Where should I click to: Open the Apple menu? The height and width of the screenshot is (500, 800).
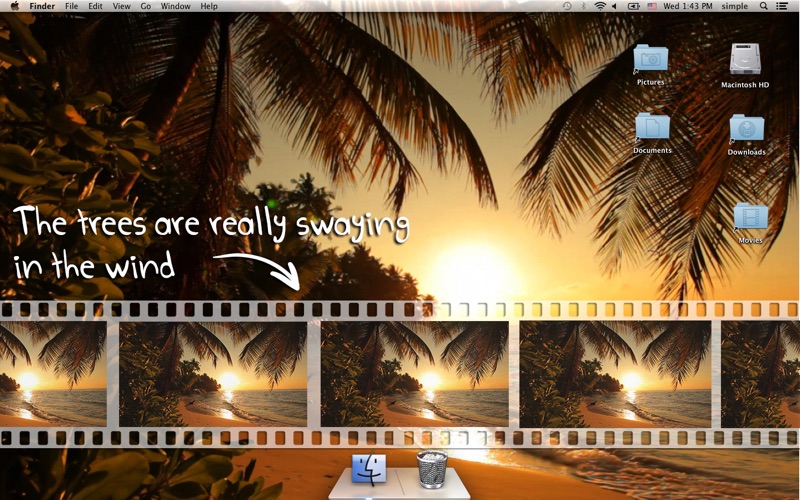point(15,6)
